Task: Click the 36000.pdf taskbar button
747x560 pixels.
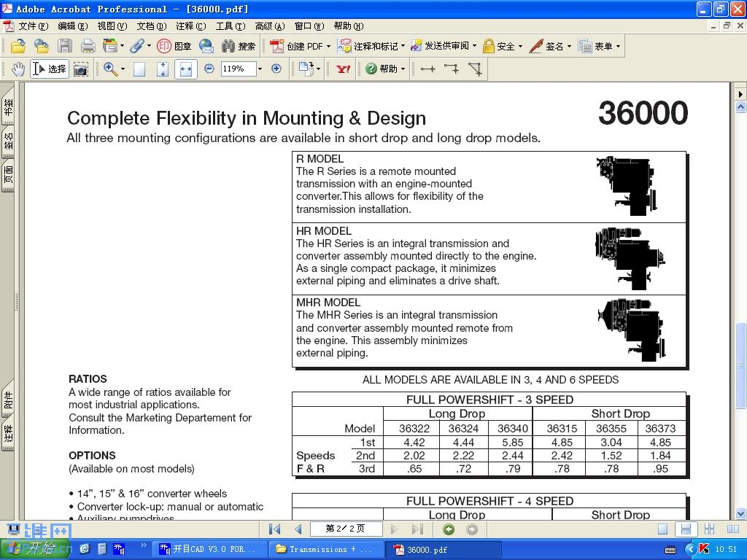Action: [443, 550]
